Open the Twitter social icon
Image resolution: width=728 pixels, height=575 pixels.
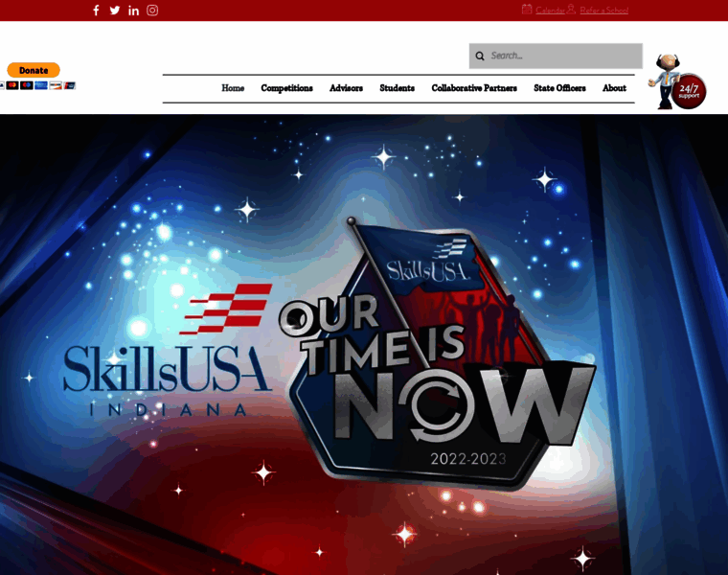click(x=115, y=11)
